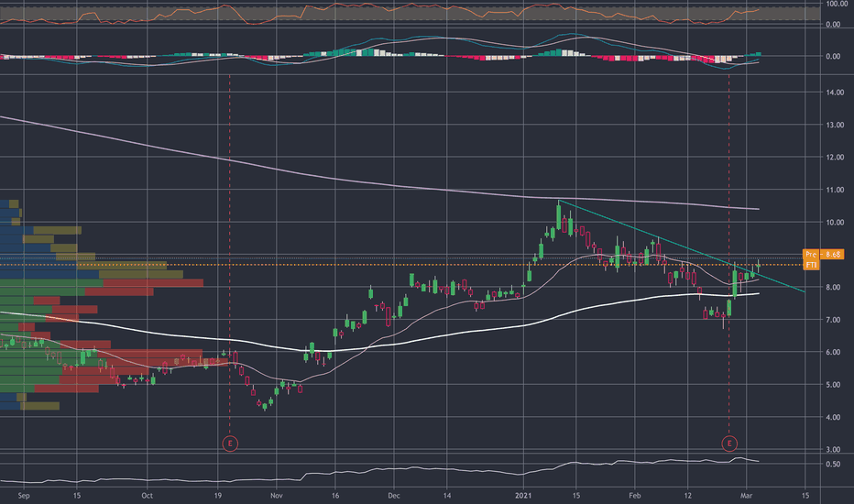Click the Sep label on the time axis

coord(24,496)
